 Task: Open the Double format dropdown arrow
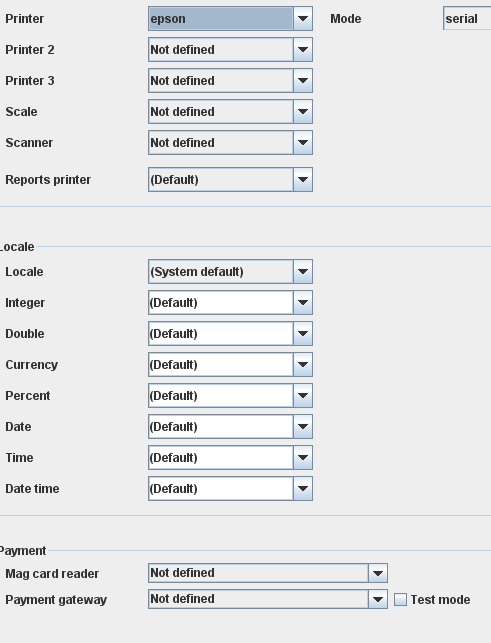tap(303, 334)
